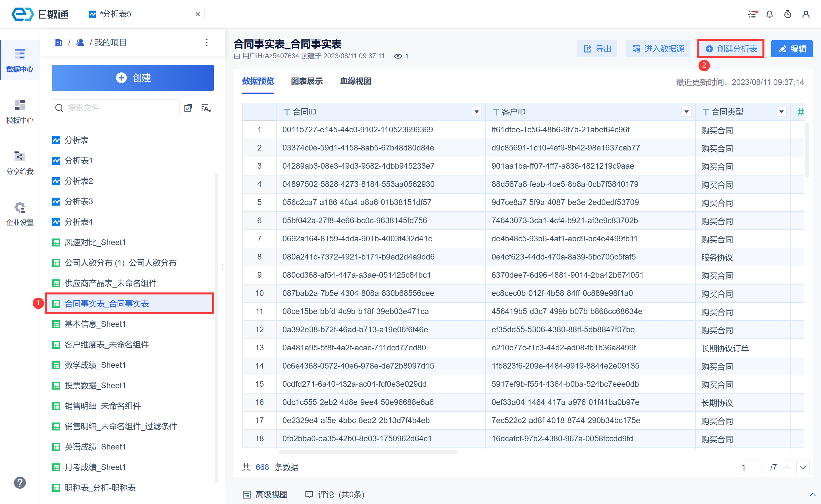821x504 pixels.
Task: Click the sort files icon
Action: point(206,108)
